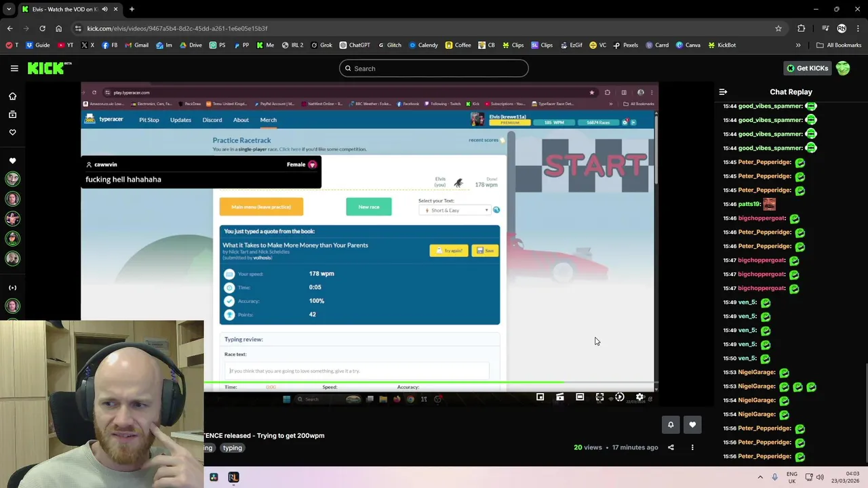Open the KickBot bookmark
Screen dimensions: 868x488
coord(722,45)
